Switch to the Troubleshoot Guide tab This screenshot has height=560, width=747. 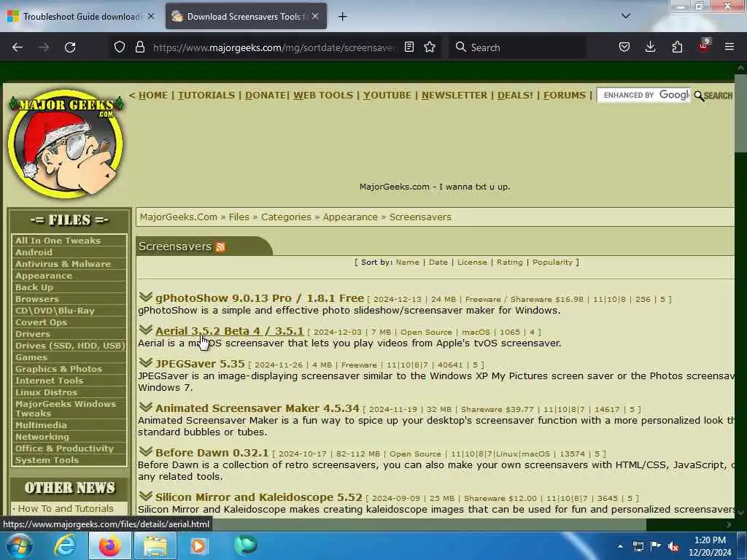tap(81, 16)
